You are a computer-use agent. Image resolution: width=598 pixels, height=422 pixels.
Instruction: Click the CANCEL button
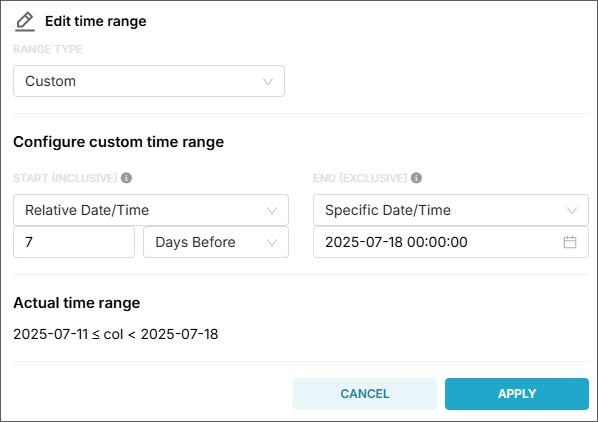[x=365, y=394]
